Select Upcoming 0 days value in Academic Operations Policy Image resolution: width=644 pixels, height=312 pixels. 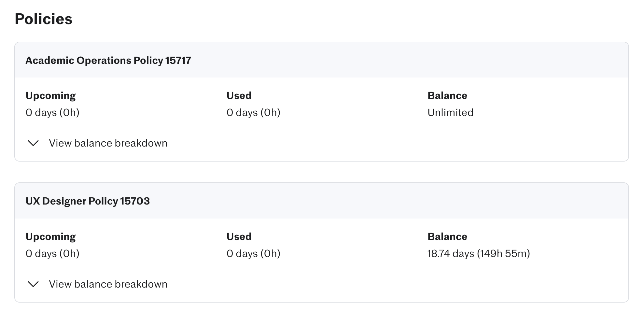pos(52,113)
